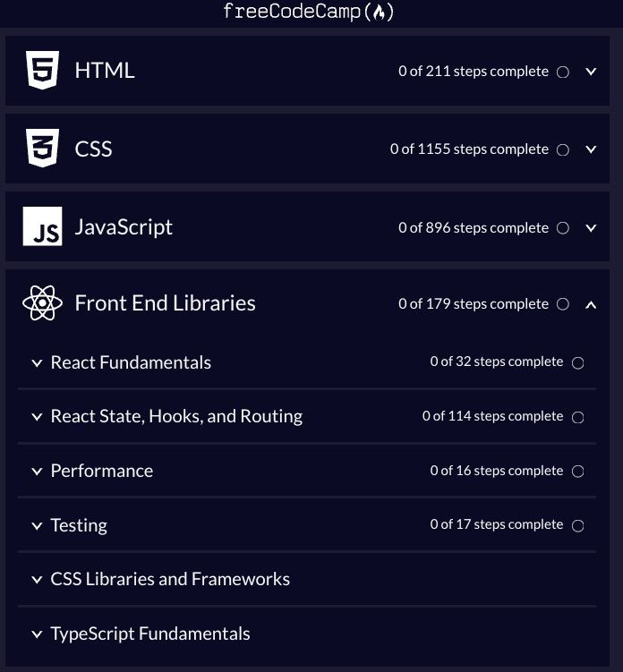The width and height of the screenshot is (623, 672).
Task: Click the JS JavaScript logo icon
Action: (42, 226)
